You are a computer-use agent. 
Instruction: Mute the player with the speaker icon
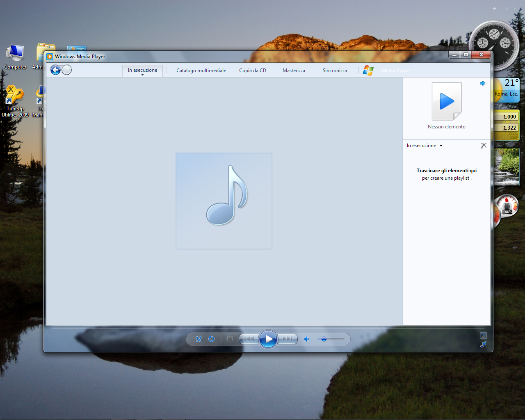click(306, 339)
